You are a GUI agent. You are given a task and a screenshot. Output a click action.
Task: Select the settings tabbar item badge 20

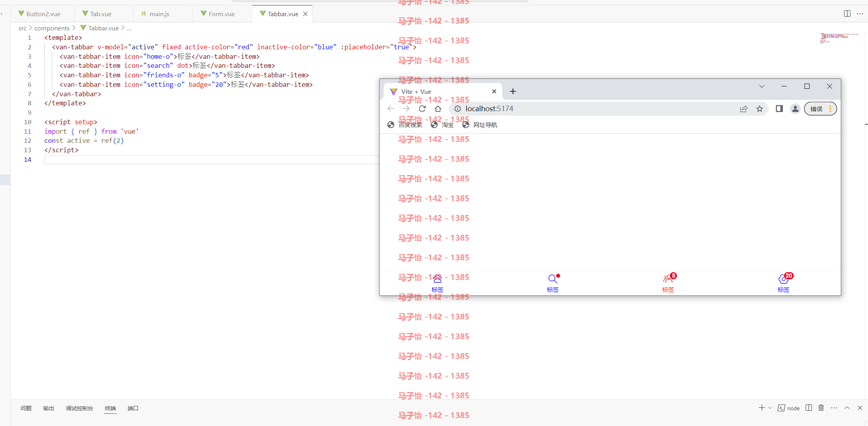(783, 283)
